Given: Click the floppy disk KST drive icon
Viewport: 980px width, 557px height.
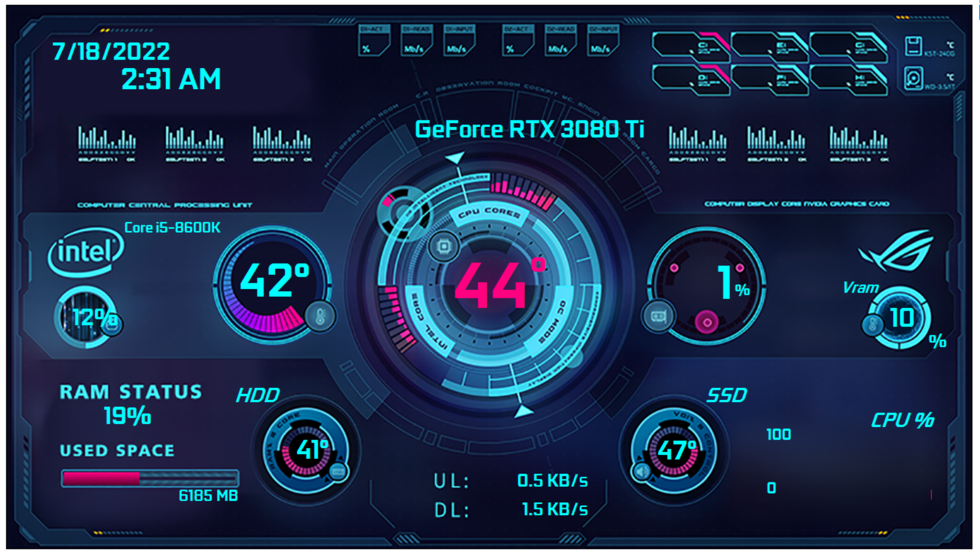Looking at the screenshot, I should [x=913, y=46].
